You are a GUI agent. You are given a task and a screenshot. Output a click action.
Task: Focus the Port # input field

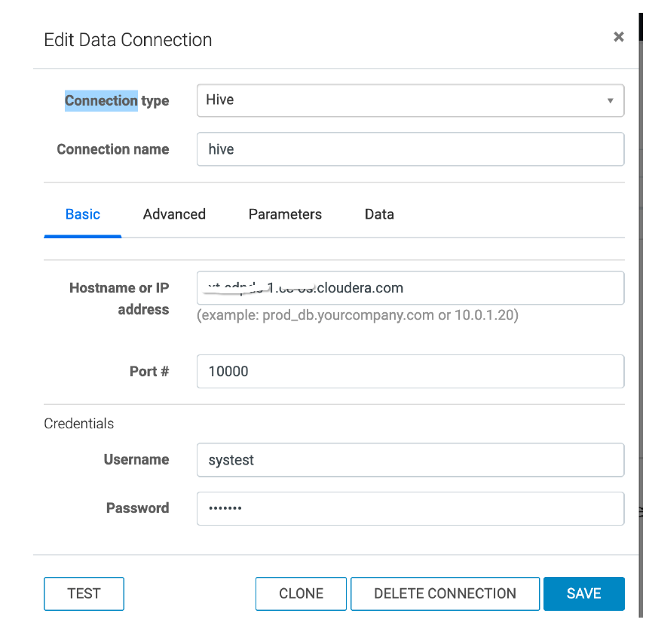409,372
